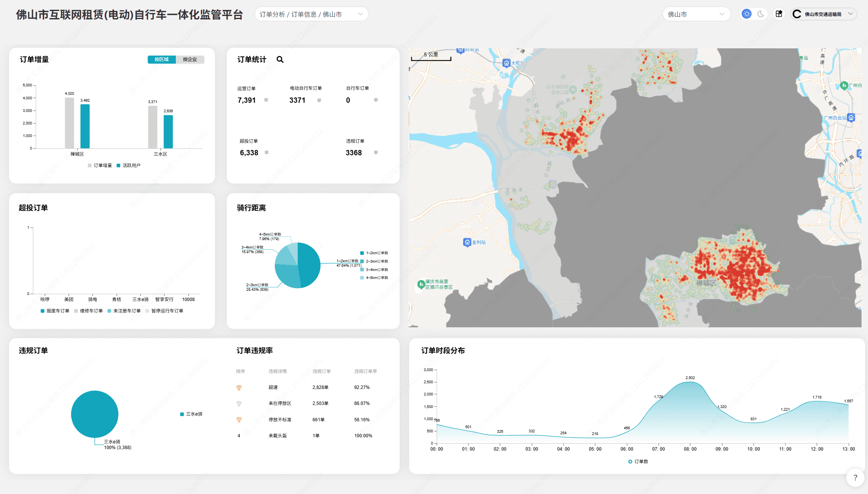Toggle 未注册车订单 legend item
868x494 pixels.
124,311
